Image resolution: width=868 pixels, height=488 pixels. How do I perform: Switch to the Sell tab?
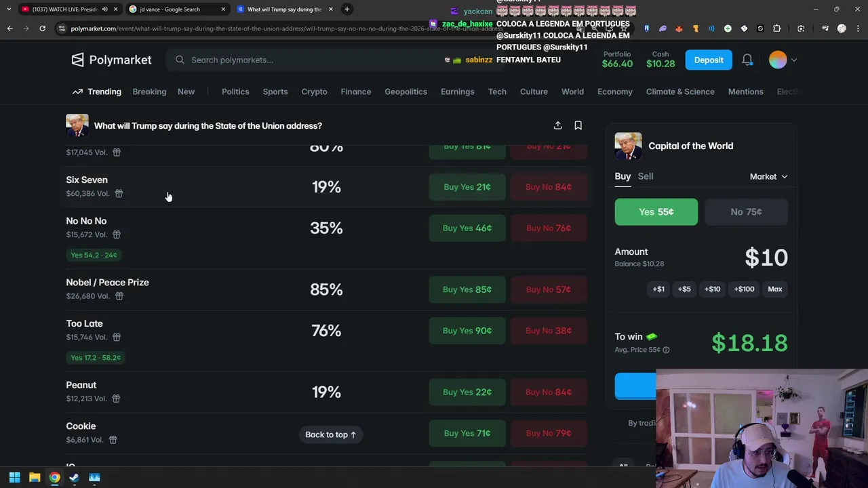coord(645,176)
